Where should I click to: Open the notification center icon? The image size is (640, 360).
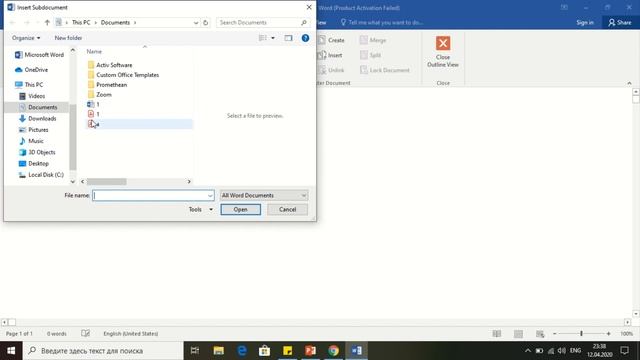click(624, 351)
